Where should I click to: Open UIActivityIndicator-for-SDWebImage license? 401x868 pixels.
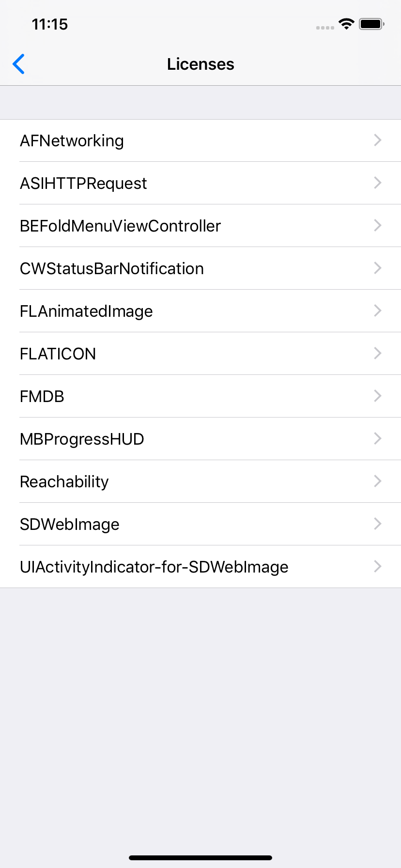click(x=154, y=567)
